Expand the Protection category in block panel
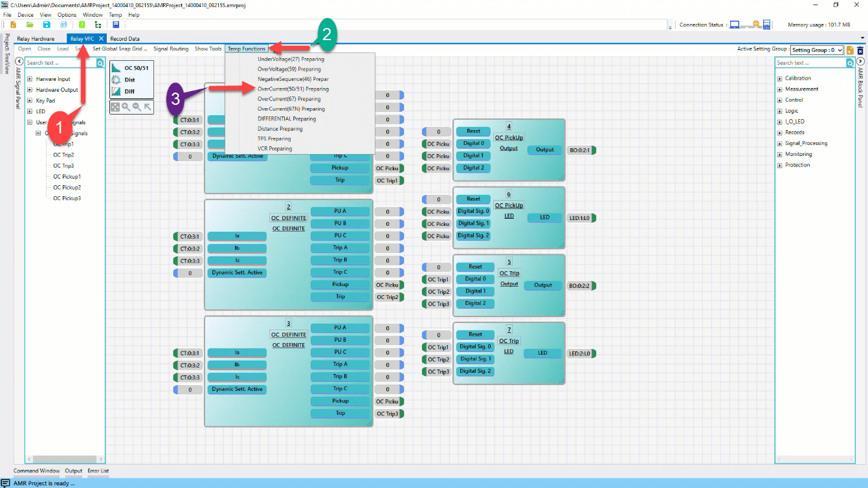Screen dimensions: 868x488 point(779,165)
